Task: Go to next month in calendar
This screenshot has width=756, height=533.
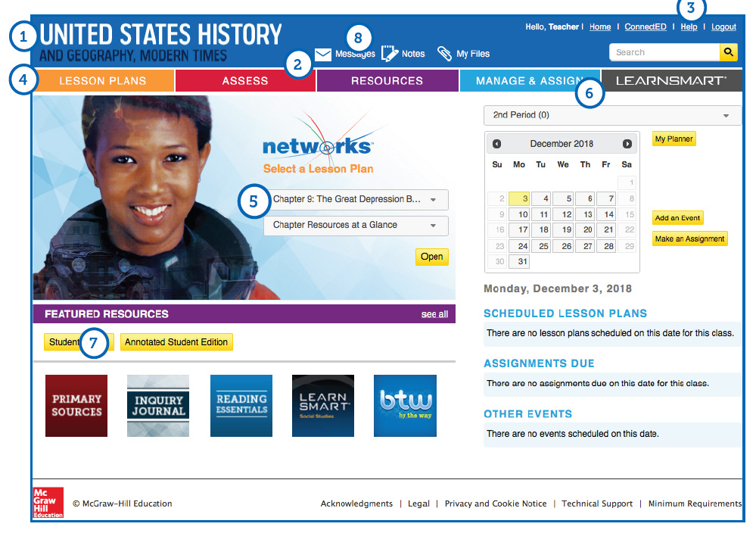Action: pos(627,144)
